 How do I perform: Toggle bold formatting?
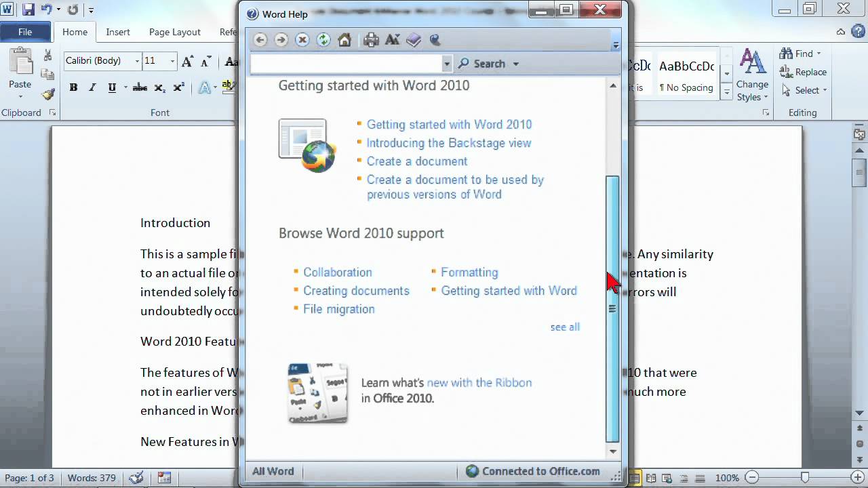73,87
